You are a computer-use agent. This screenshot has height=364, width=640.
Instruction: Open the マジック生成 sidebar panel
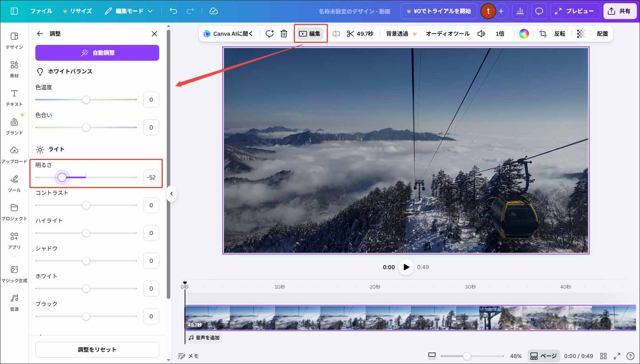(x=14, y=273)
